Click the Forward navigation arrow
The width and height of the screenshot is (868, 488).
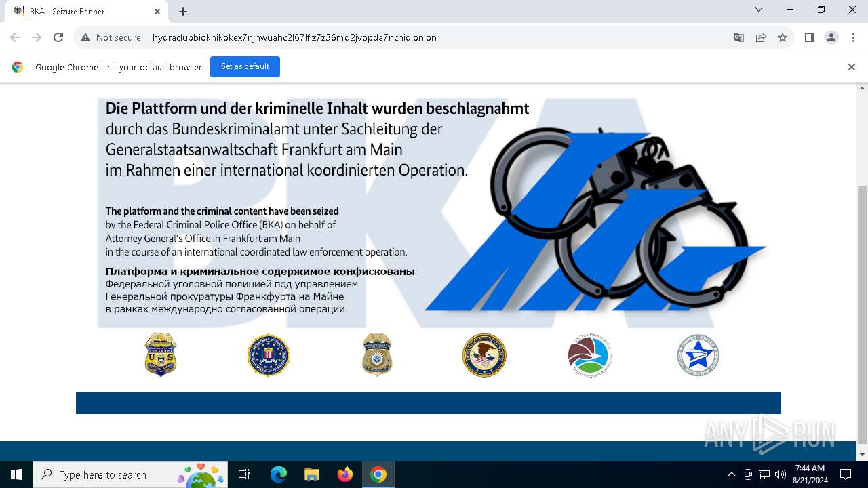click(37, 37)
